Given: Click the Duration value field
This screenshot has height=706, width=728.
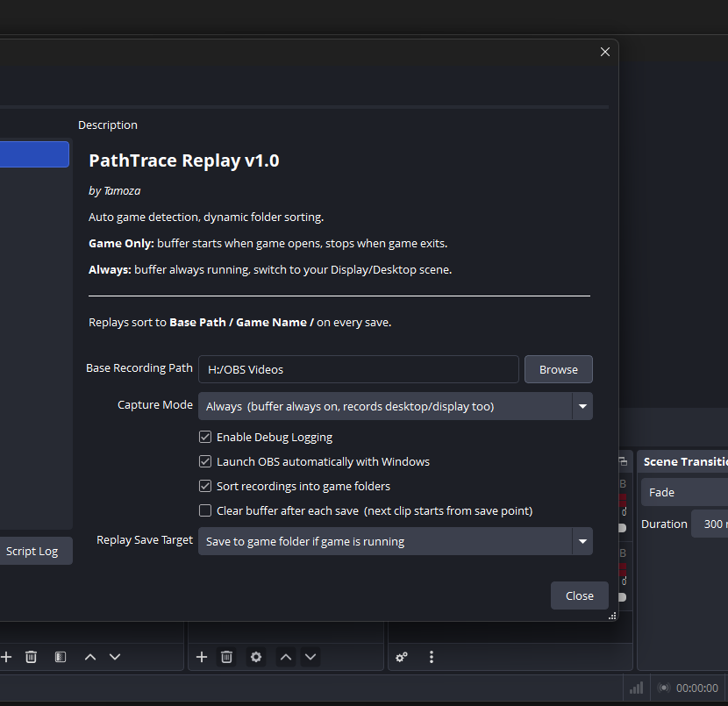Looking at the screenshot, I should coord(710,524).
